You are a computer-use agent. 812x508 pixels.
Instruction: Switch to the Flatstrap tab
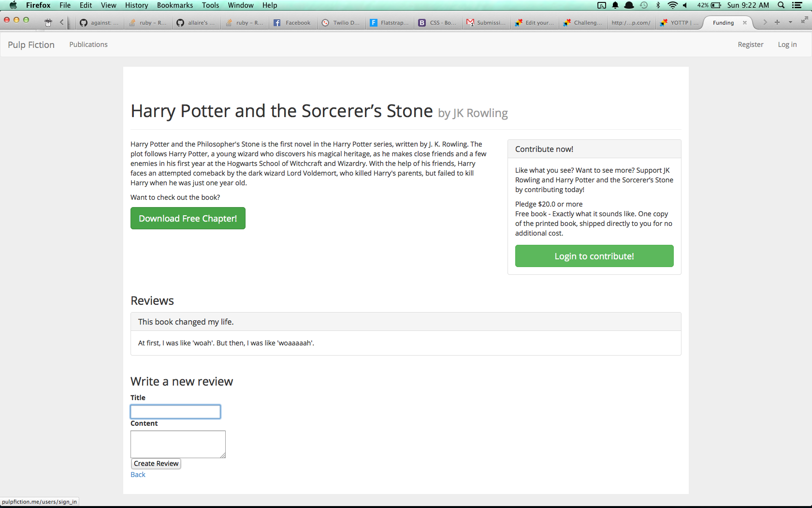[389, 23]
